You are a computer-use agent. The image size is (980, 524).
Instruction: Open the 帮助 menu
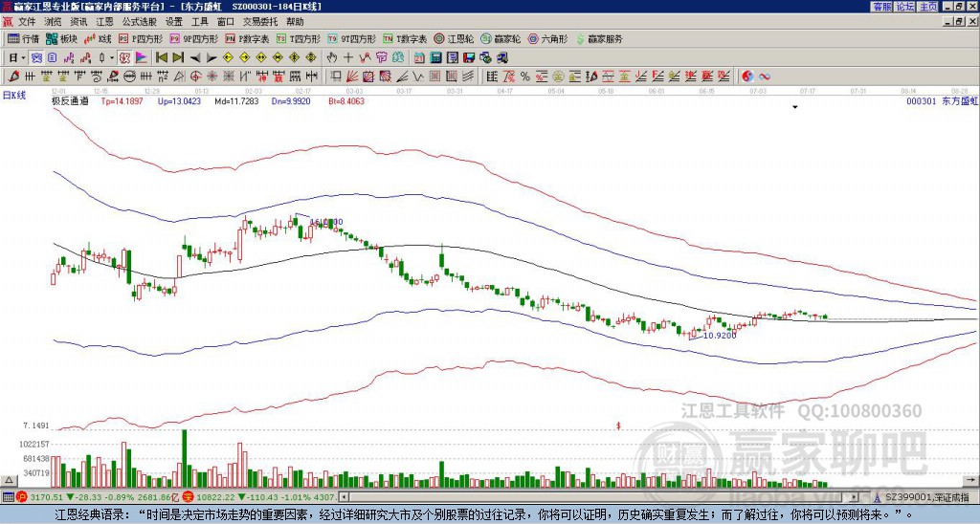coord(295,22)
